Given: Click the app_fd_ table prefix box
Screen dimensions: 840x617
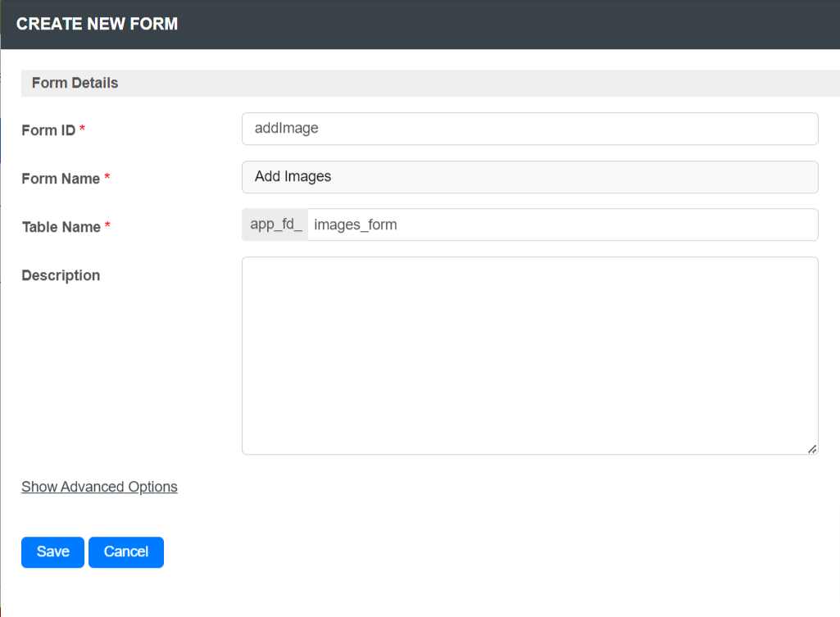Looking at the screenshot, I should click(x=275, y=225).
